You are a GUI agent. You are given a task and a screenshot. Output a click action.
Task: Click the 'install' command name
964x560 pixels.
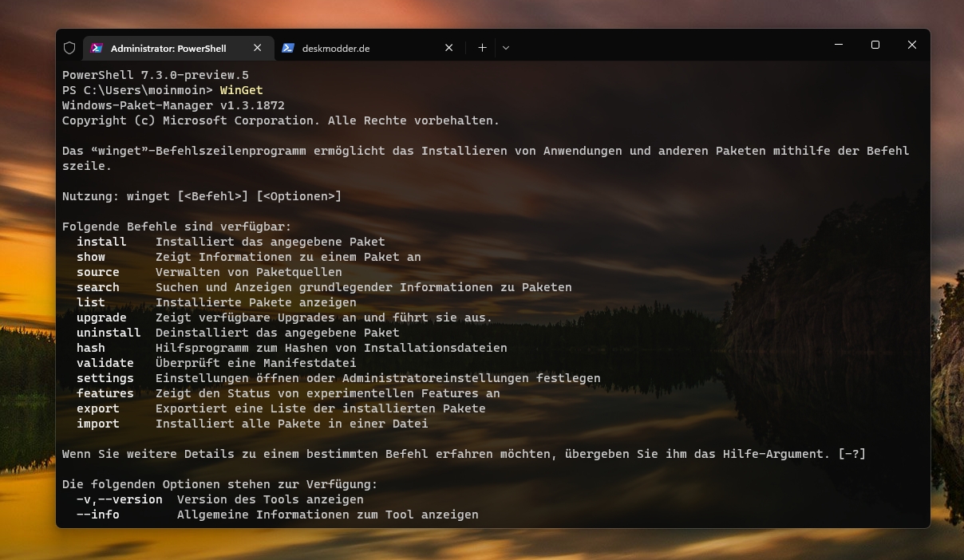(x=101, y=242)
